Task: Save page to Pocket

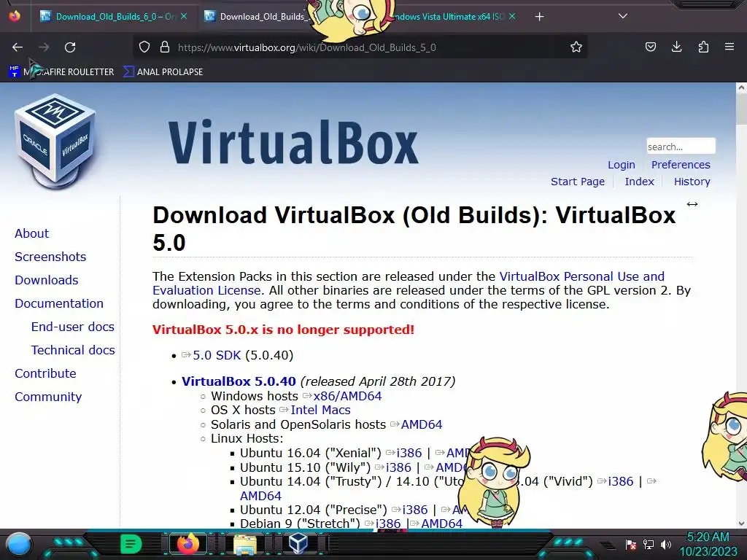Action: (650, 47)
